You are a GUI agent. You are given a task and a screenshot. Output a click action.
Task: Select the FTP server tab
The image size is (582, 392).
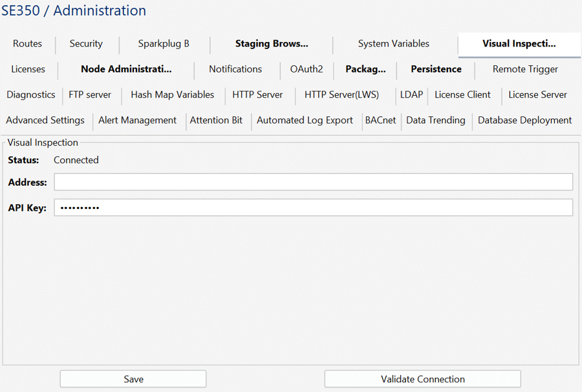[x=90, y=94]
